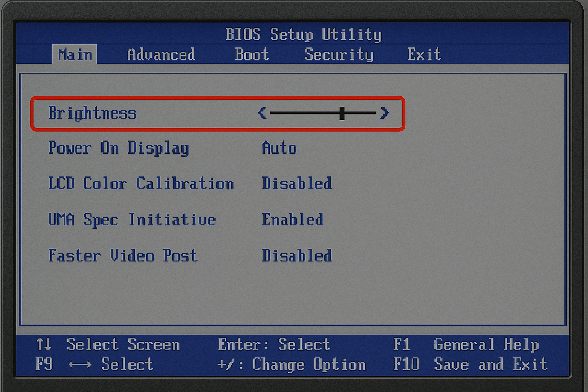Switch to the Boot tab

pos(252,54)
